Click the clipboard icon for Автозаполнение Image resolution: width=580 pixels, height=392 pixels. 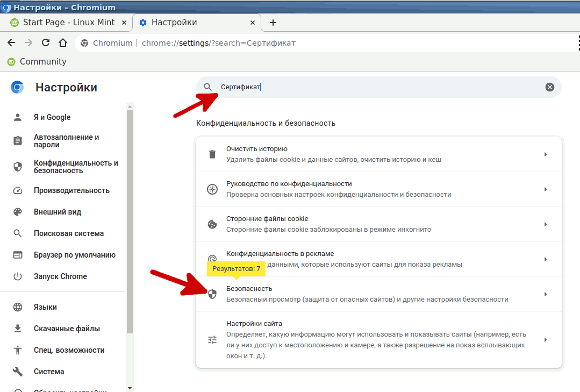tap(17, 141)
